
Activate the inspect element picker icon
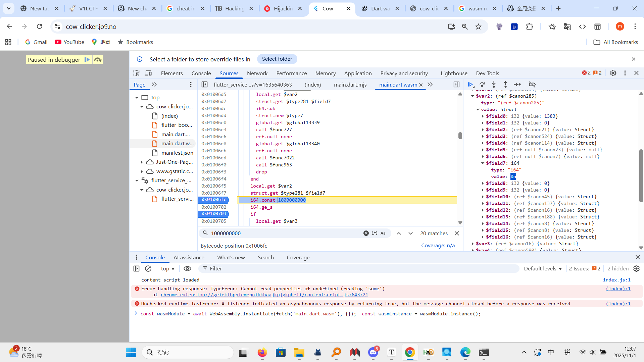click(136, 73)
